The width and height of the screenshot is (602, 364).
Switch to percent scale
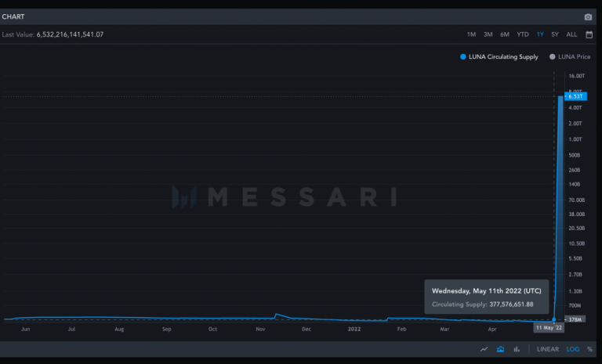(589, 349)
